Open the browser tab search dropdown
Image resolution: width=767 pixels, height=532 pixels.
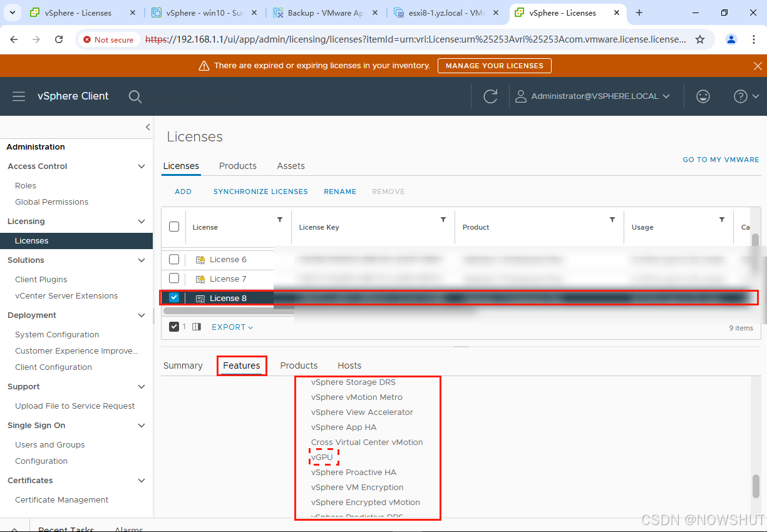(13, 13)
